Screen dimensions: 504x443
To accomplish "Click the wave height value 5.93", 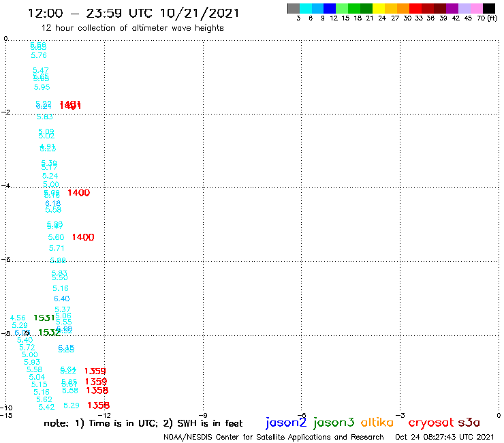I will click(32, 363).
